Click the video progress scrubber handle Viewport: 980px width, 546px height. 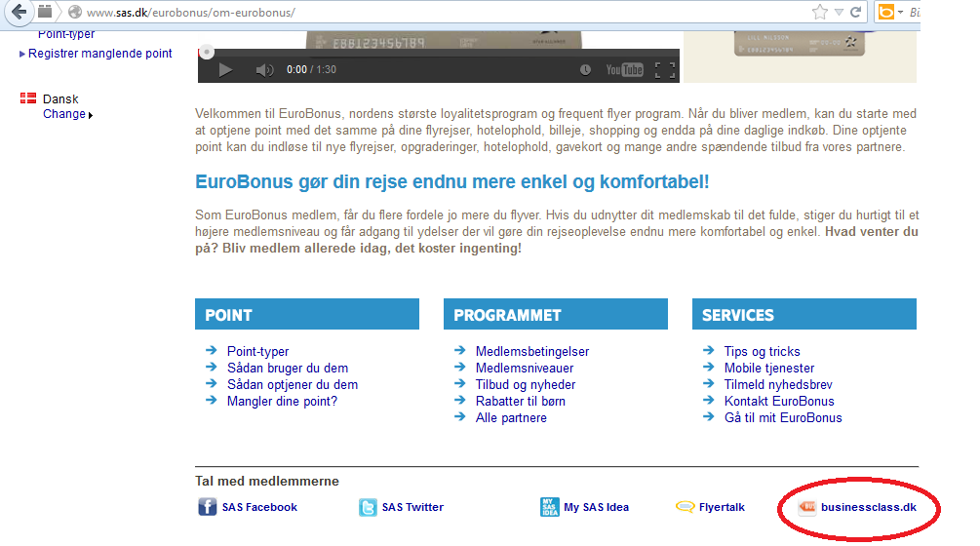point(207,53)
